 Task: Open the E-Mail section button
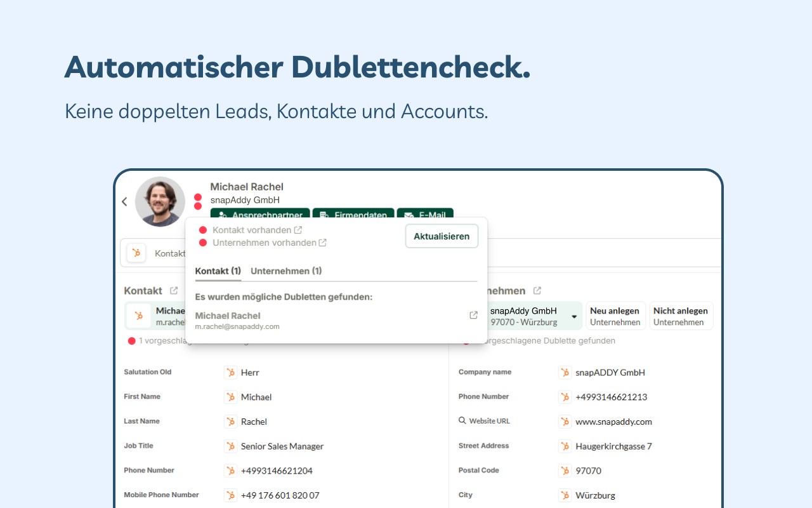tap(425, 213)
